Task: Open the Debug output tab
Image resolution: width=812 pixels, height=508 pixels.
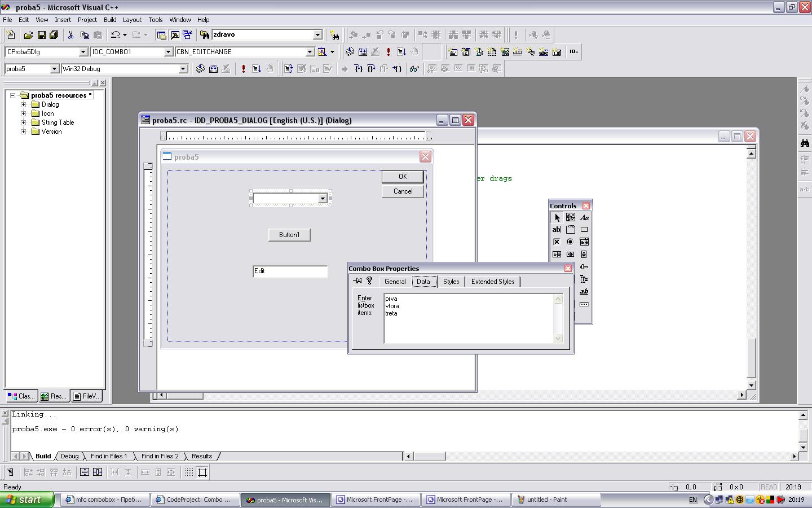Action: click(70, 456)
